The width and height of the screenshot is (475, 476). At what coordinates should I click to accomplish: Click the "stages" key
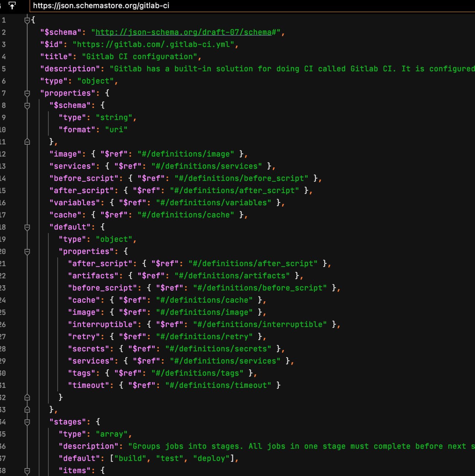[68, 422]
